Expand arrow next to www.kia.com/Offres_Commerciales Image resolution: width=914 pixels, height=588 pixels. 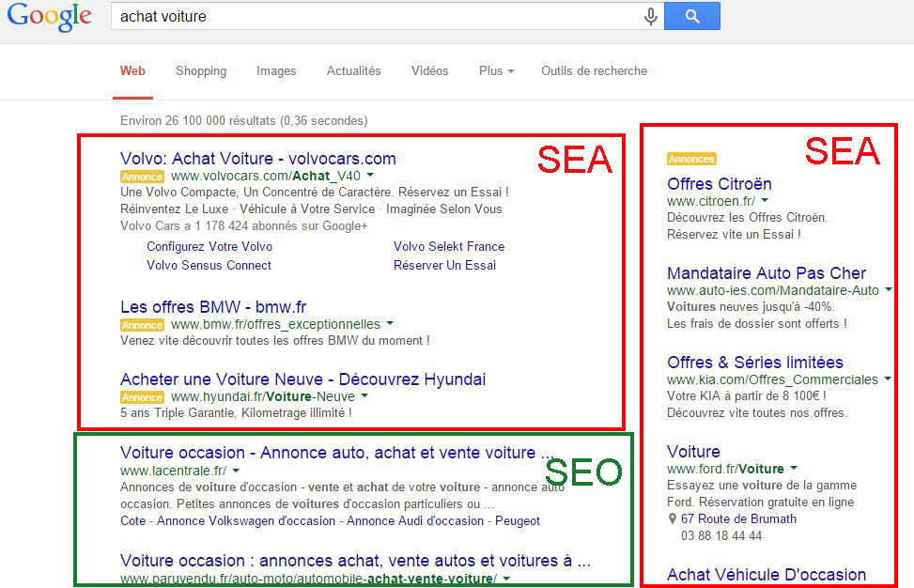tap(888, 379)
